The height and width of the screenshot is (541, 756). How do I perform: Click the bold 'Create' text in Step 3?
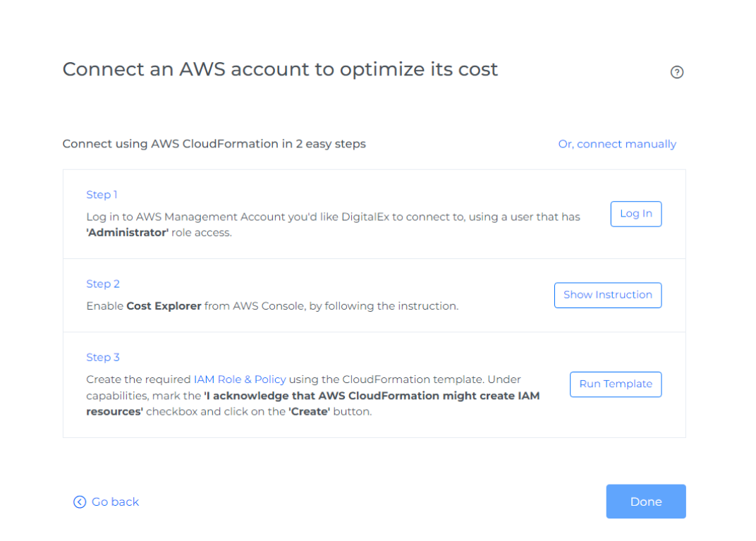[309, 412]
